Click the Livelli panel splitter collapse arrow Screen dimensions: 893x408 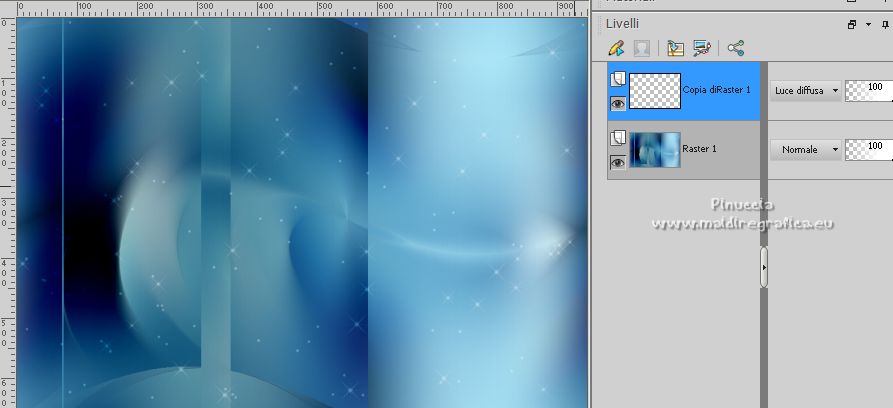764,267
